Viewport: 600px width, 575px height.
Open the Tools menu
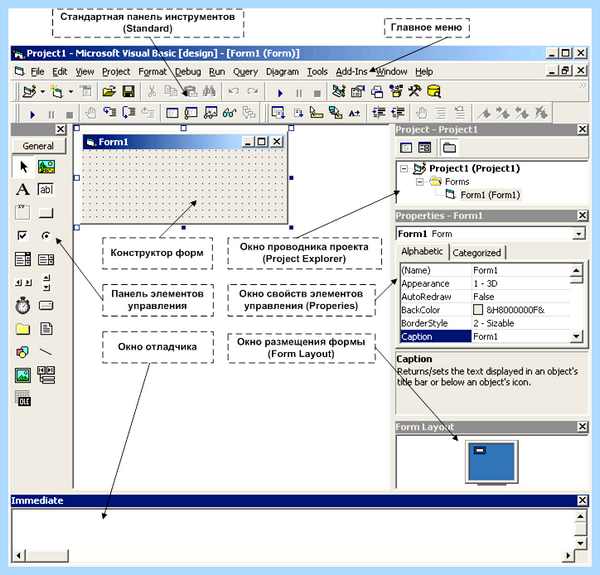[x=317, y=72]
